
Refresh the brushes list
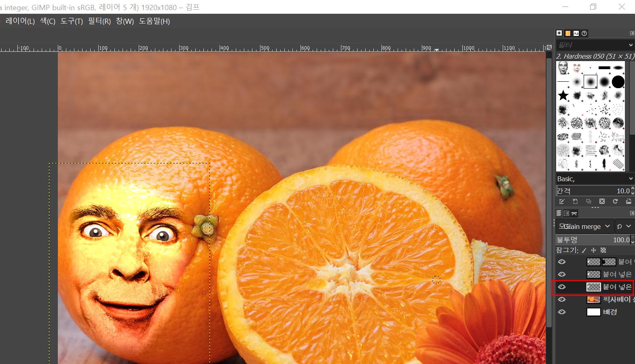[615, 201]
